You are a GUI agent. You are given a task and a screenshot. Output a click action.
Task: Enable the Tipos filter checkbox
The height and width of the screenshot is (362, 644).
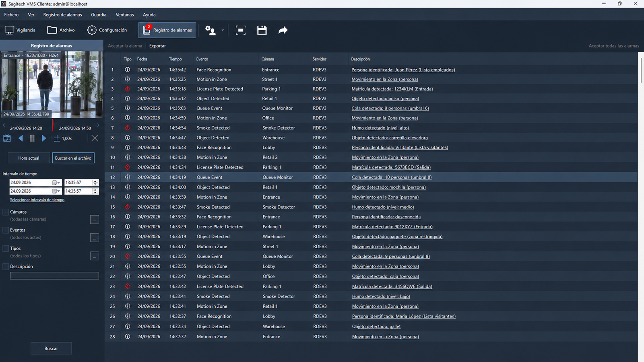pos(6,249)
